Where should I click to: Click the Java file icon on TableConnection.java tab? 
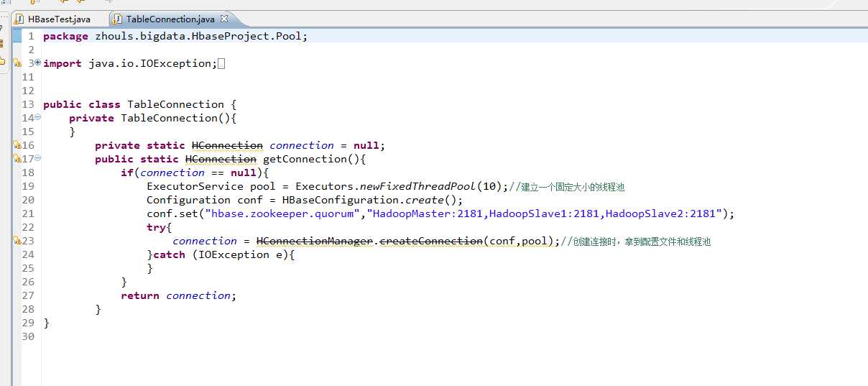coord(119,19)
